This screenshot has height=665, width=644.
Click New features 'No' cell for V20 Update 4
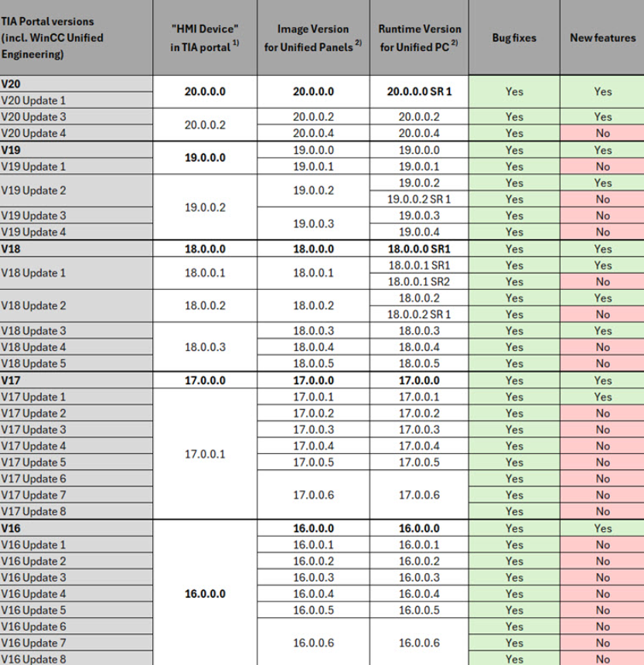point(602,133)
